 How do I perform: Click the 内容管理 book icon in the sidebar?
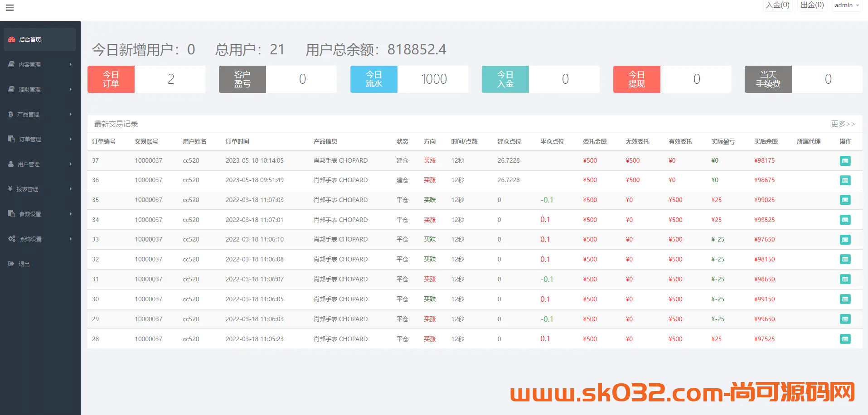point(11,64)
